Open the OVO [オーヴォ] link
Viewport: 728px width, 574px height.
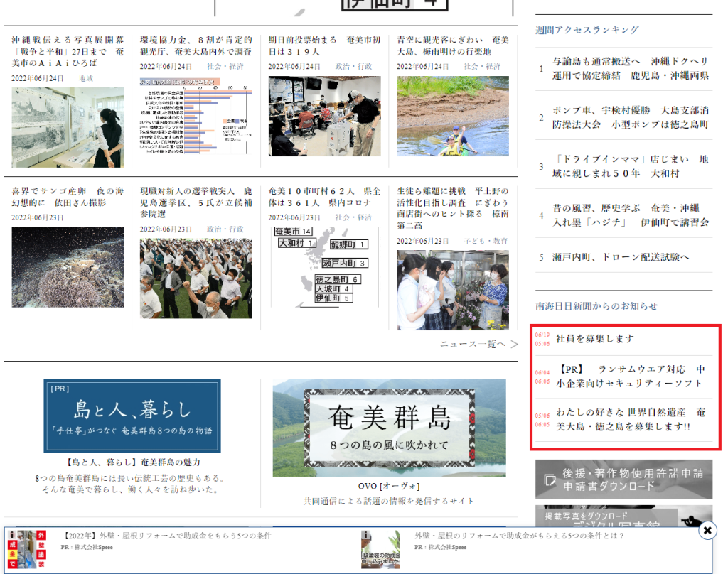(389, 487)
